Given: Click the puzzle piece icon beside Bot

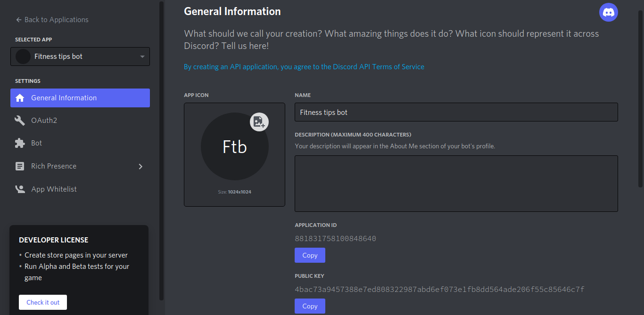Looking at the screenshot, I should 20,143.
